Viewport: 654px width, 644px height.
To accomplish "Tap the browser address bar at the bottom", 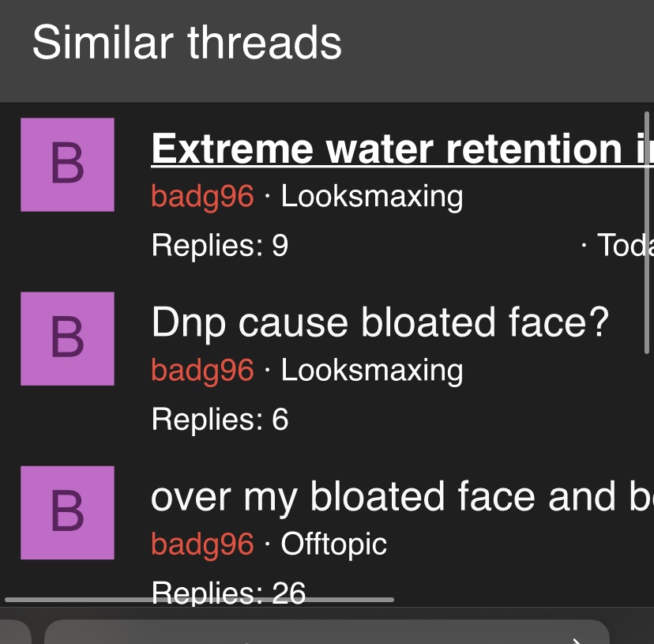I will pyautogui.click(x=326, y=632).
